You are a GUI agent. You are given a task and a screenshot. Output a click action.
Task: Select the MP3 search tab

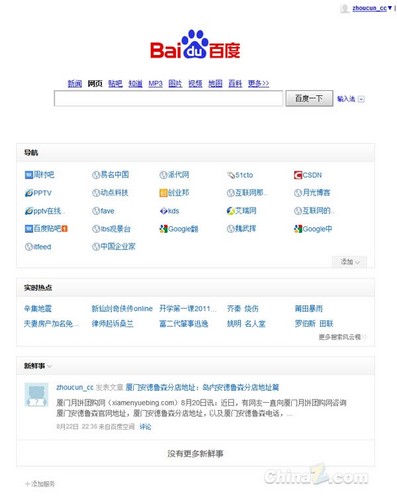155,83
